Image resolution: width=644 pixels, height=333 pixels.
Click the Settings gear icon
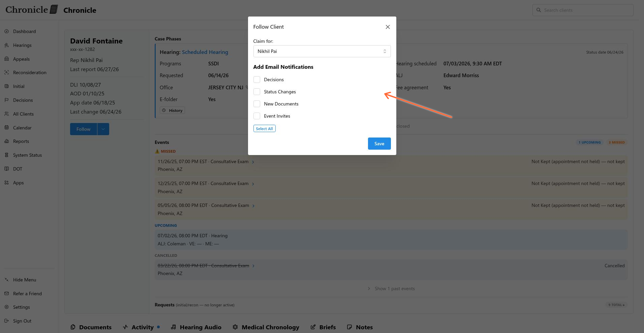point(7,307)
